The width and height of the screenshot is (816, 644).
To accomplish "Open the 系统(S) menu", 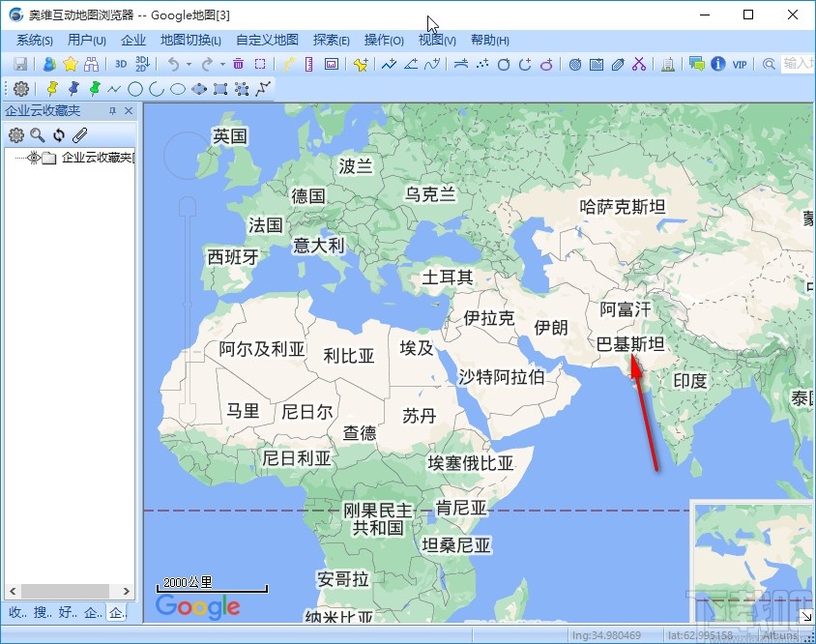I will click(x=35, y=40).
